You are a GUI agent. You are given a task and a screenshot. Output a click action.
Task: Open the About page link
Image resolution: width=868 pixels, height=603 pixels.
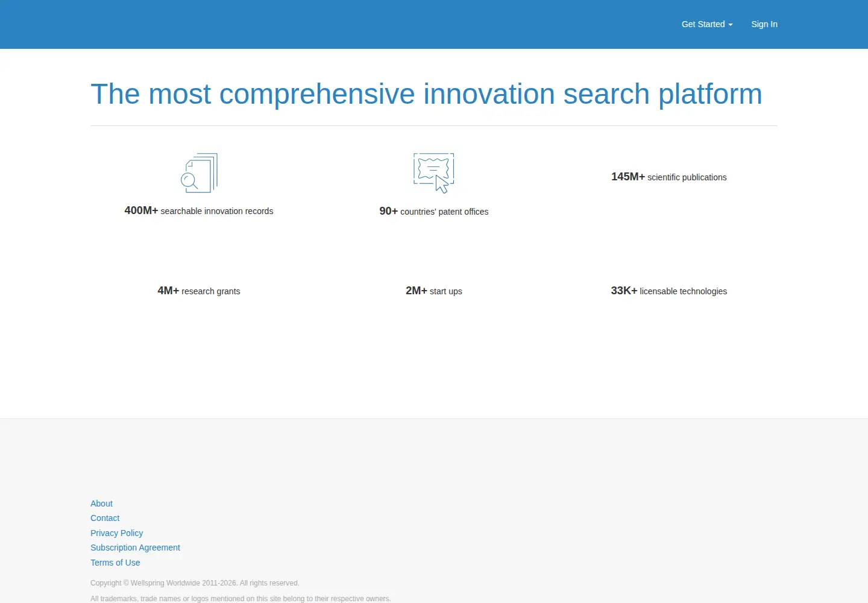101,504
